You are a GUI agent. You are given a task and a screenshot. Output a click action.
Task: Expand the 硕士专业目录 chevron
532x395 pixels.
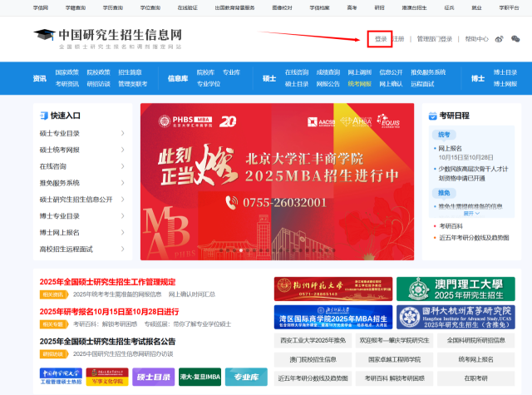[123, 133]
